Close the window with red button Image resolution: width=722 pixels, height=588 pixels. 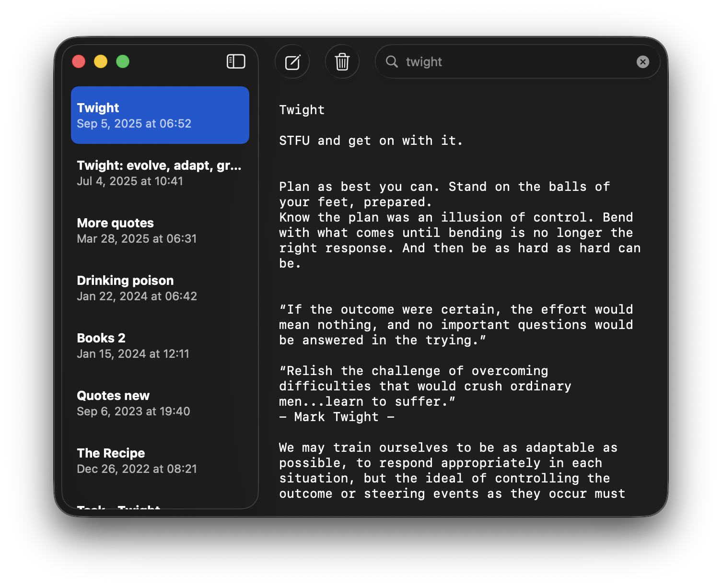(x=79, y=61)
